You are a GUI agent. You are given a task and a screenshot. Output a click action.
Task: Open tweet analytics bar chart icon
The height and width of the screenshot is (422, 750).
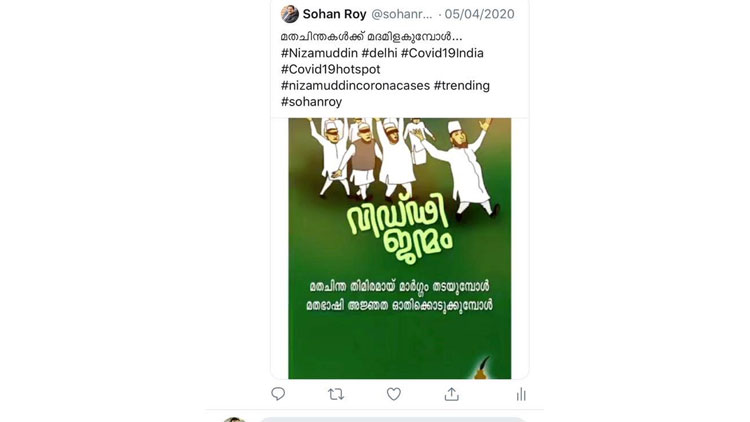[x=520, y=394]
